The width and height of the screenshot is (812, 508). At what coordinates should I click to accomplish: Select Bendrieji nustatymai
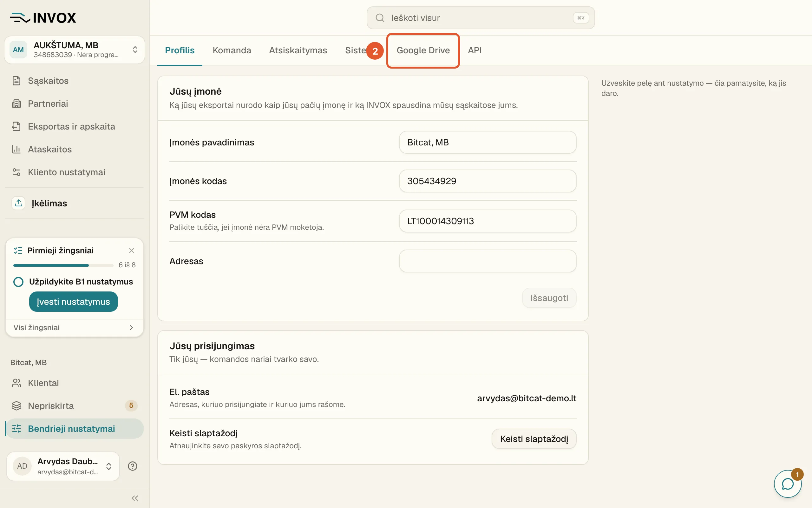tap(75, 429)
